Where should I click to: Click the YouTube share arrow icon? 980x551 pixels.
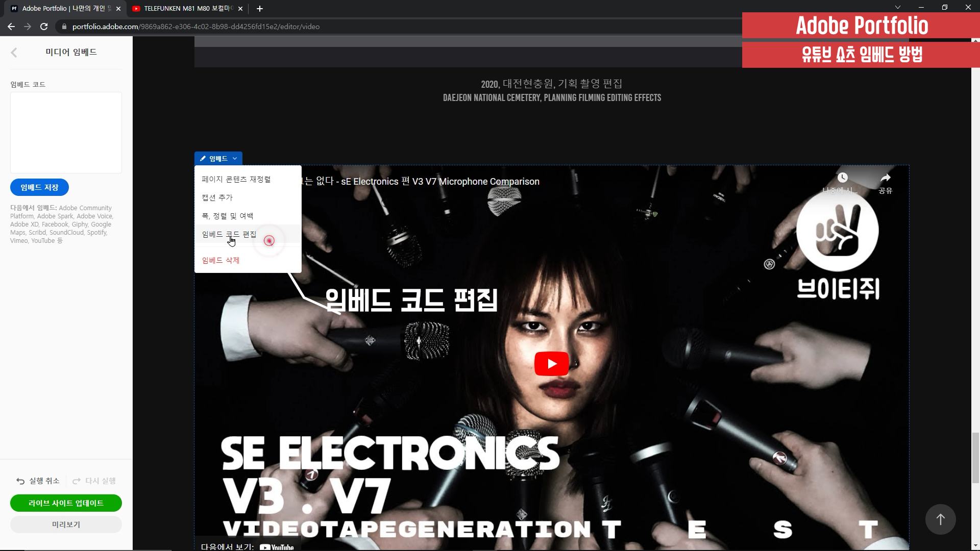(x=886, y=178)
